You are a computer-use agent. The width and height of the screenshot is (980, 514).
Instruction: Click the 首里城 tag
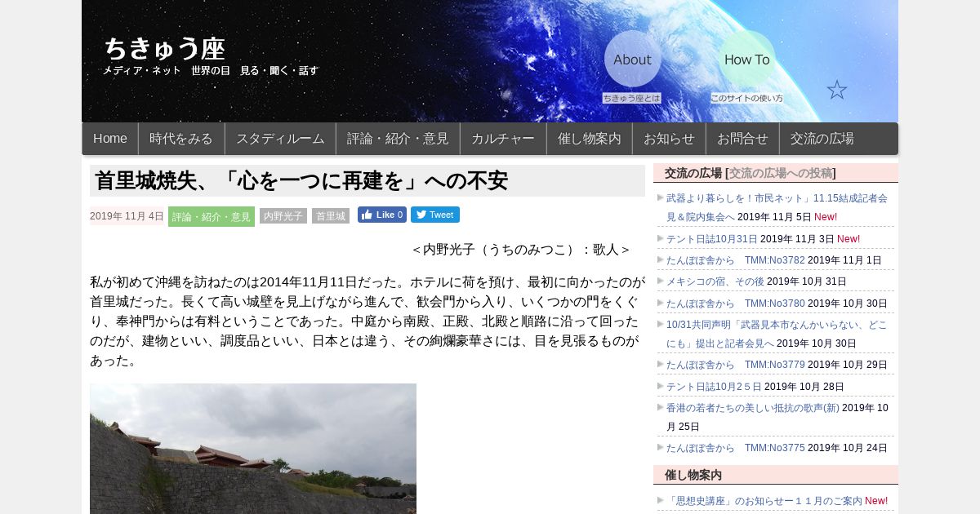(x=331, y=216)
